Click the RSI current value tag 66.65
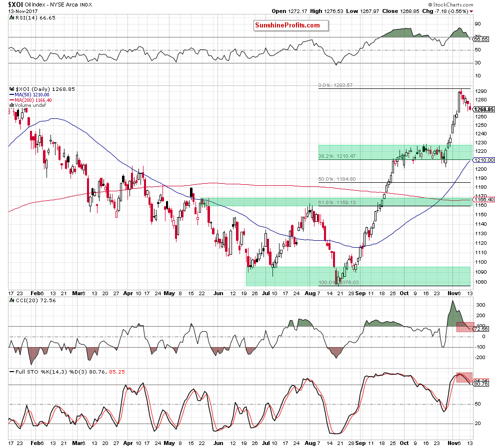 click(481, 39)
